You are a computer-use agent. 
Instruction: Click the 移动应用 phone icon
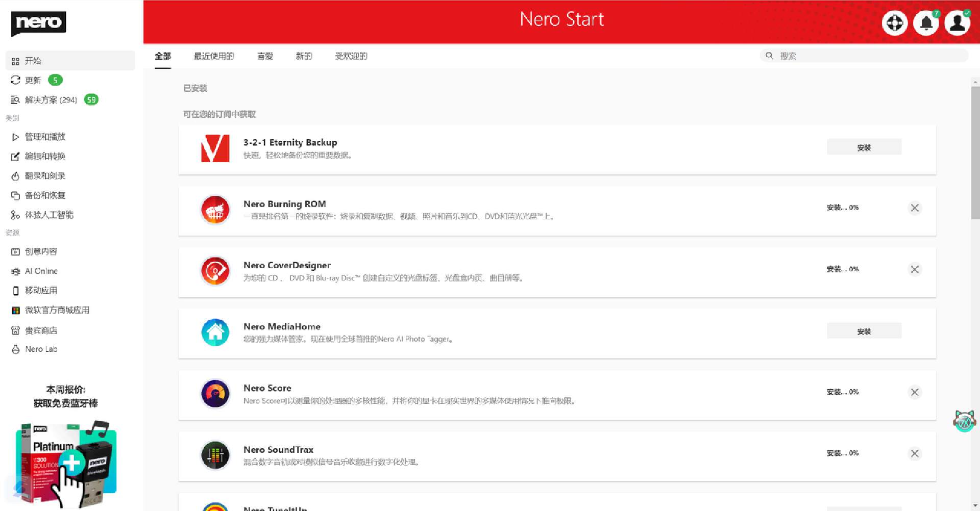click(x=15, y=291)
